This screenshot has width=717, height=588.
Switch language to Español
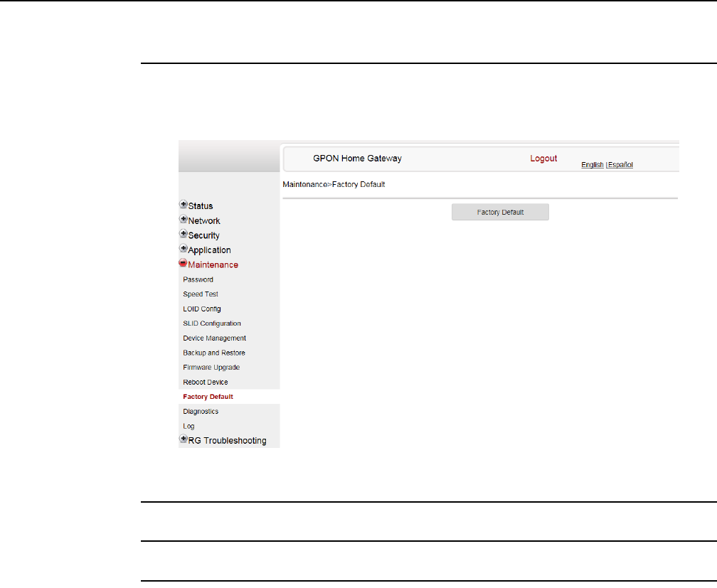click(x=620, y=165)
